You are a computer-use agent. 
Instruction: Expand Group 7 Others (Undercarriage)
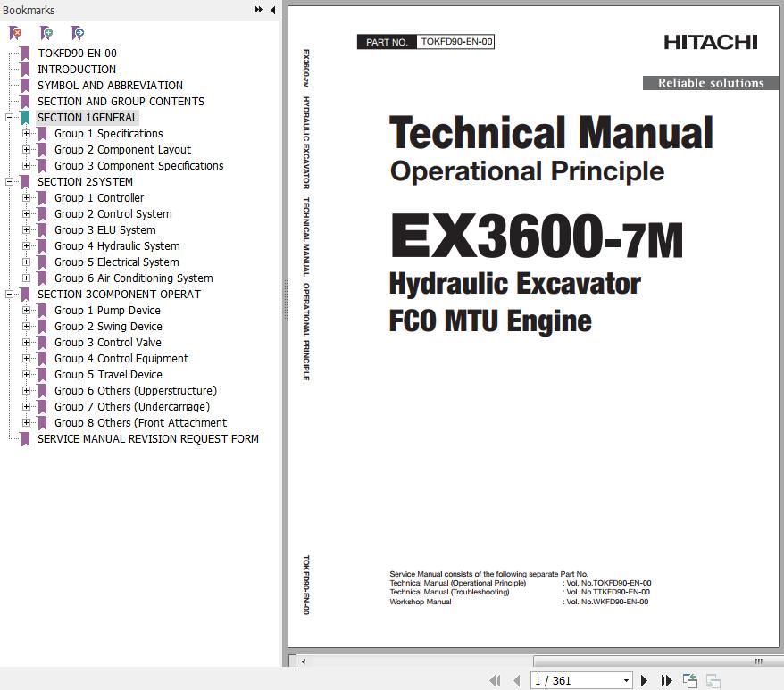26,406
